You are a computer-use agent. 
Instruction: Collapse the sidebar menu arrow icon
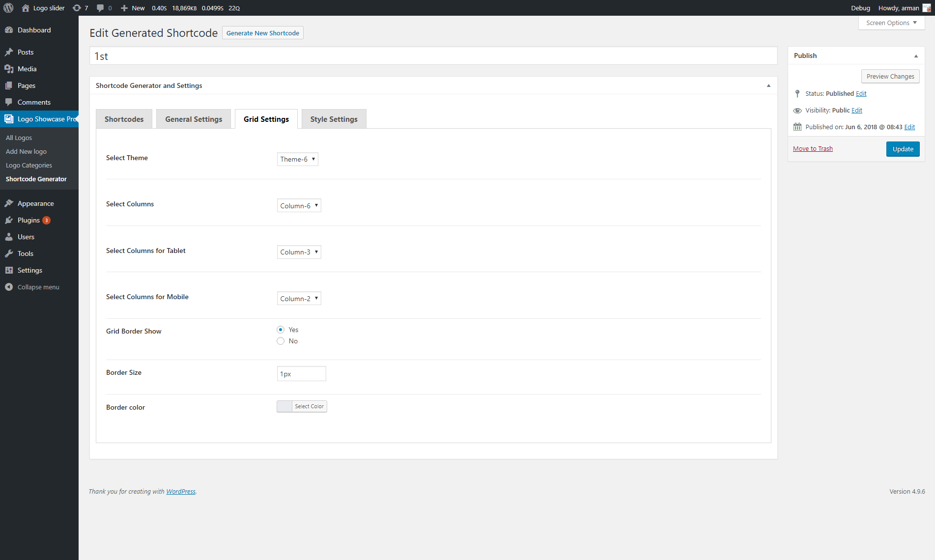tap(9, 287)
